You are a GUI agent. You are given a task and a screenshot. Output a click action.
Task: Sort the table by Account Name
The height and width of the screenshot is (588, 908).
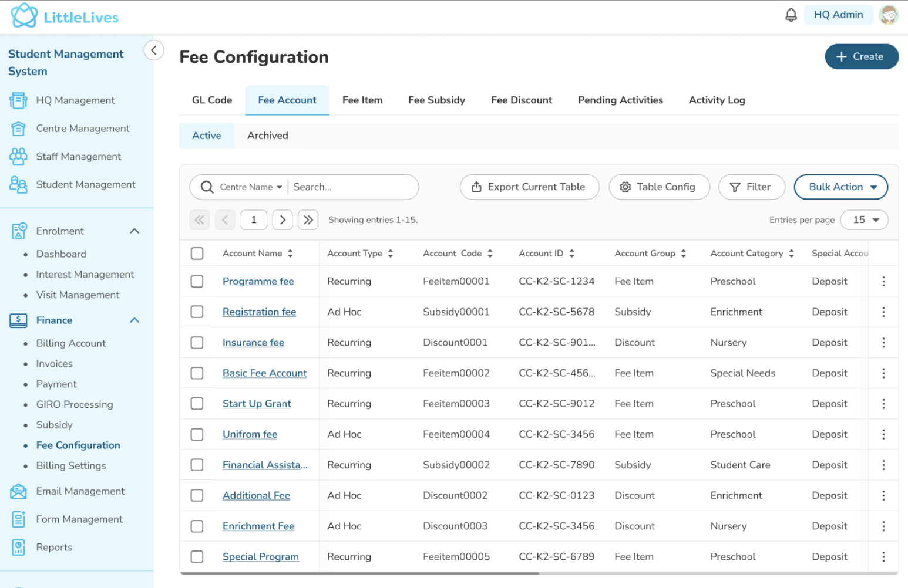point(290,254)
